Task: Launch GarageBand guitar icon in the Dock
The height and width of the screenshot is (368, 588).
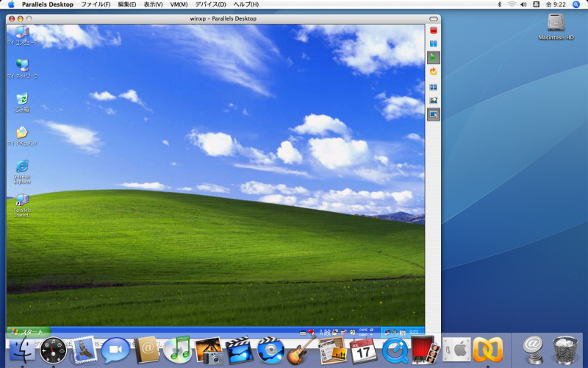Action: [301, 350]
